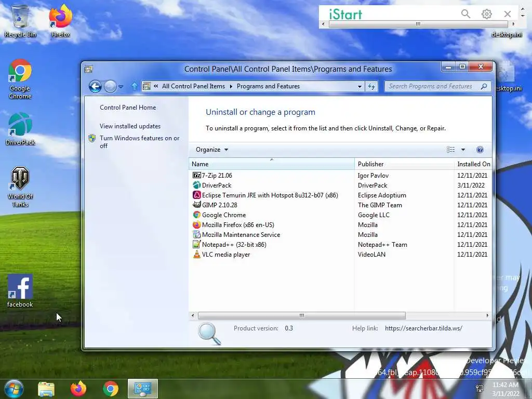Click Igor Pavlov publisher cell
This screenshot has height=399, width=532.
tap(373, 176)
